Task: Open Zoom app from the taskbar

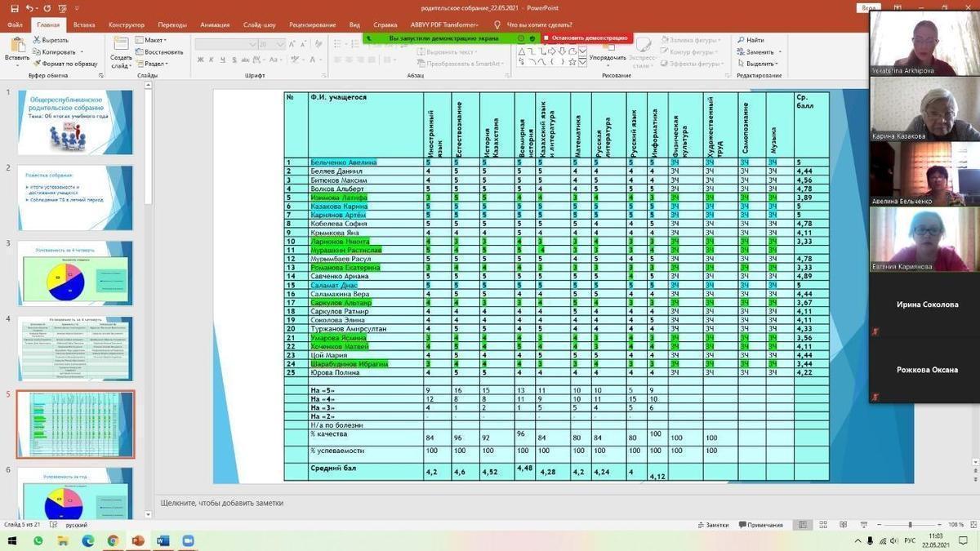Action: tap(188, 540)
